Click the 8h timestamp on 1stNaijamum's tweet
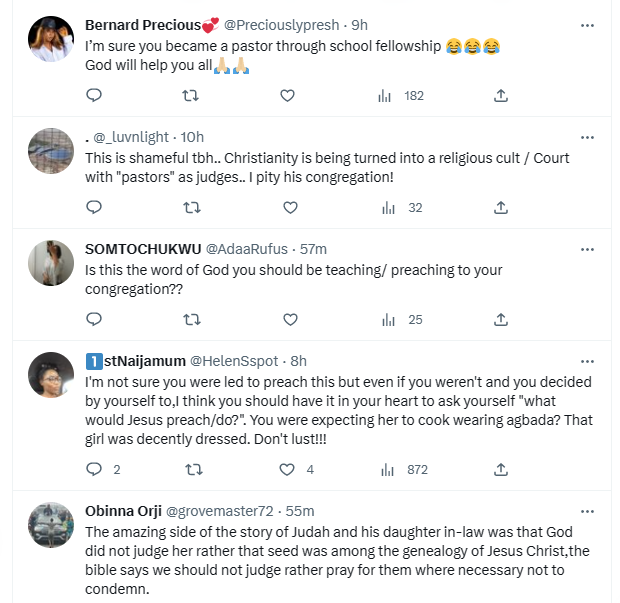The height and width of the screenshot is (603, 620). click(298, 360)
